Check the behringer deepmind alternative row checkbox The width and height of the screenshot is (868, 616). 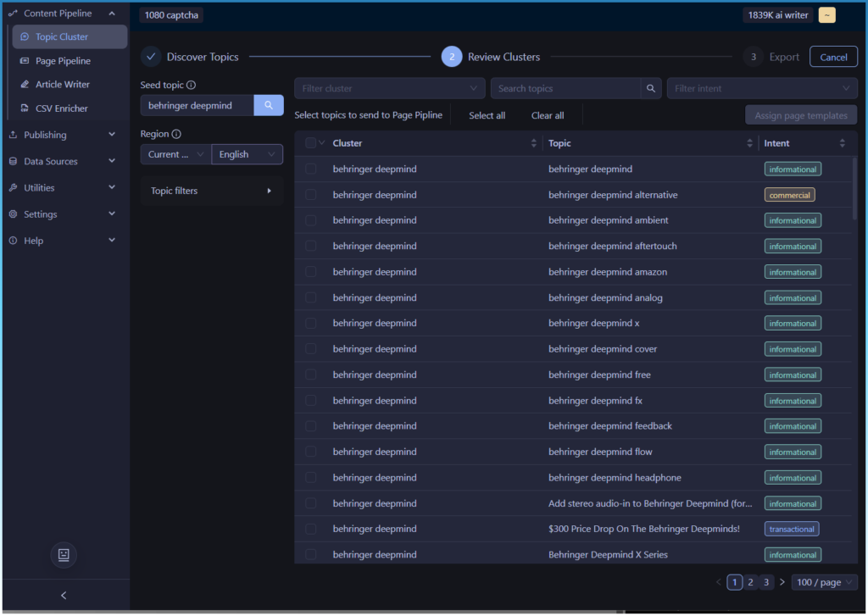(310, 195)
